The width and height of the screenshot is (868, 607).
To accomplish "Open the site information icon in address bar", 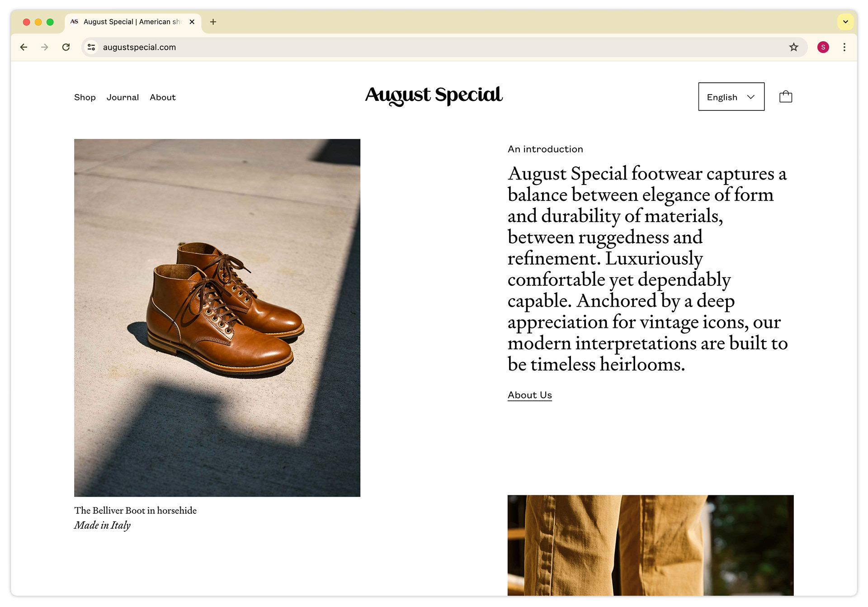I will pyautogui.click(x=91, y=47).
